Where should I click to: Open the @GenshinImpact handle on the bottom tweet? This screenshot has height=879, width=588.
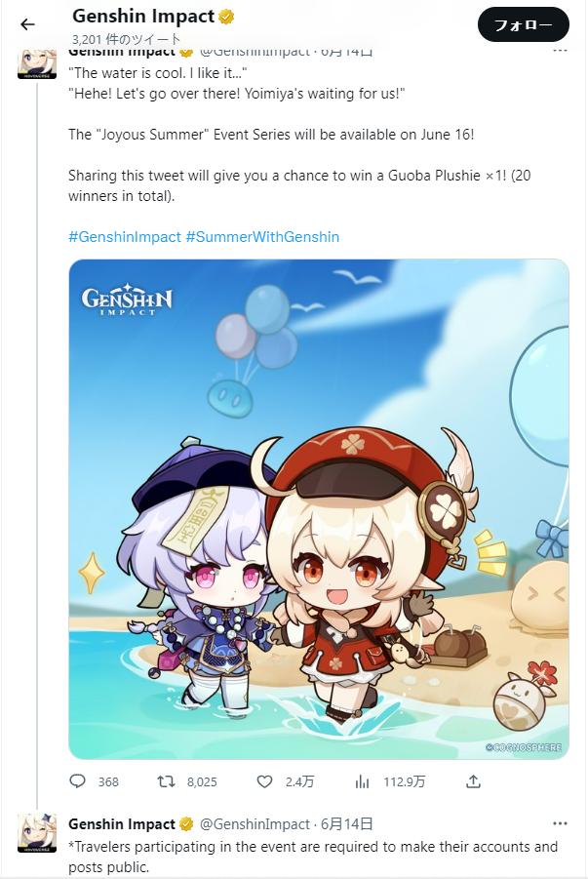[255, 823]
